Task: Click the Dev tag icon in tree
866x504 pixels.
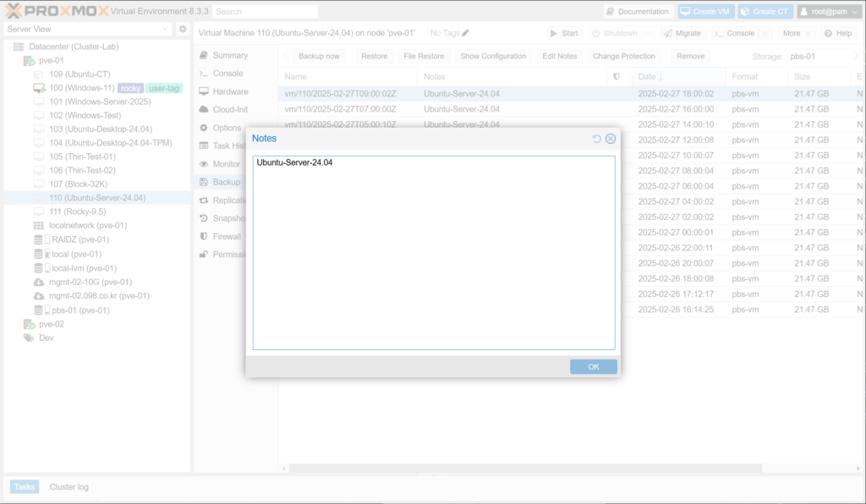Action: pos(28,337)
